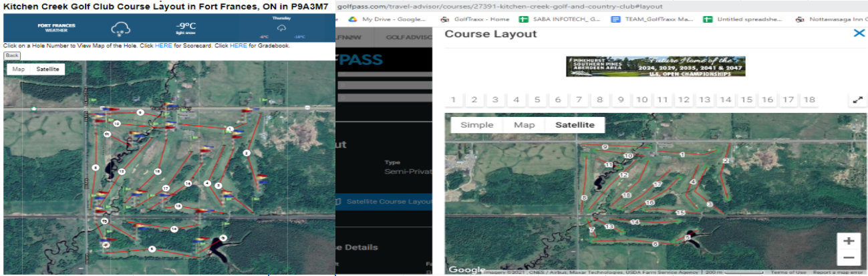
Task: Select hole 8 in Course Layout selector
Action: point(599,100)
